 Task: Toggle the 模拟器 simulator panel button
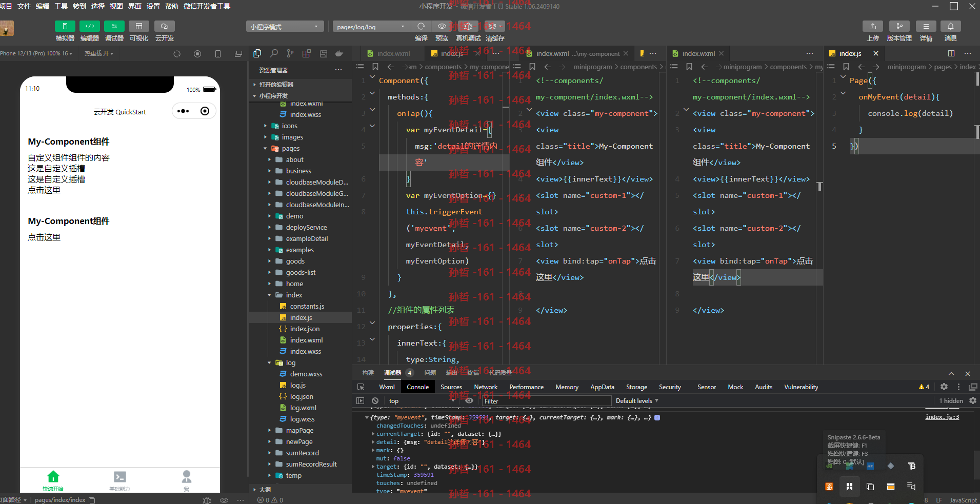pyautogui.click(x=65, y=26)
